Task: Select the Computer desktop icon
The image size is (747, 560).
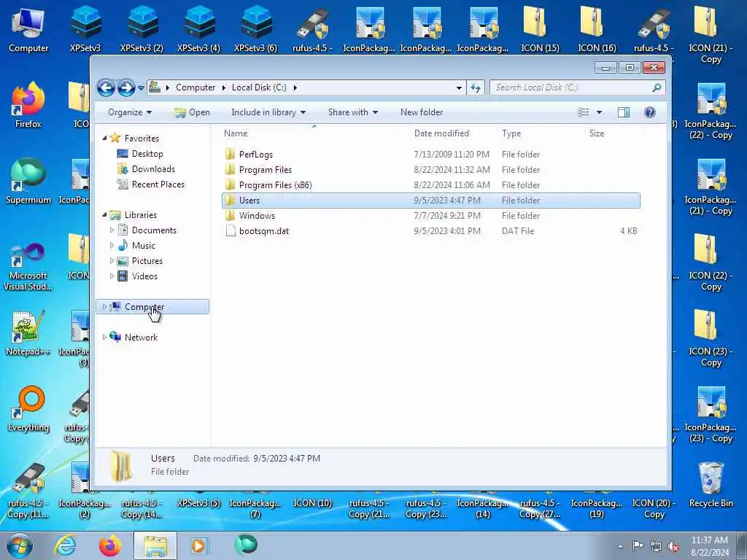Action: 28,29
